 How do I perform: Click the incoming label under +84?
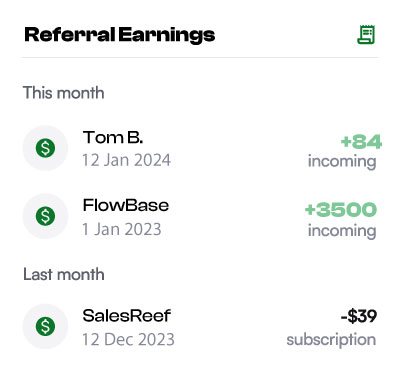tap(342, 162)
